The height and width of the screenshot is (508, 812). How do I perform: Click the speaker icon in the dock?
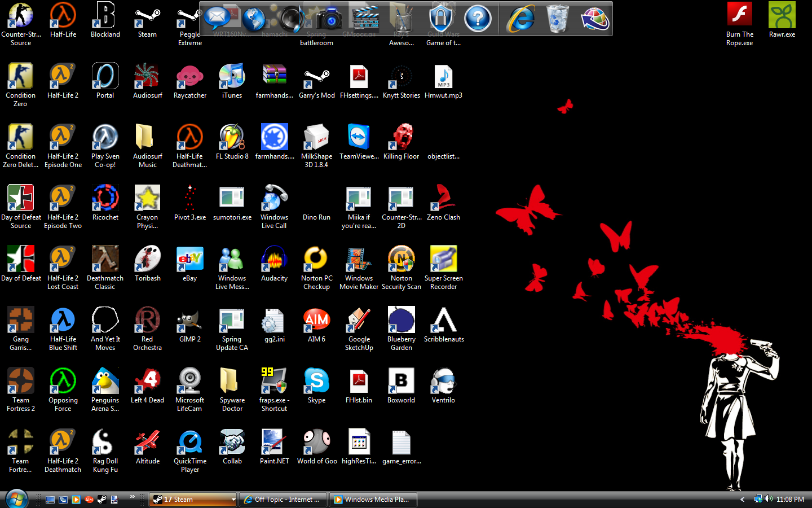pyautogui.click(x=292, y=19)
